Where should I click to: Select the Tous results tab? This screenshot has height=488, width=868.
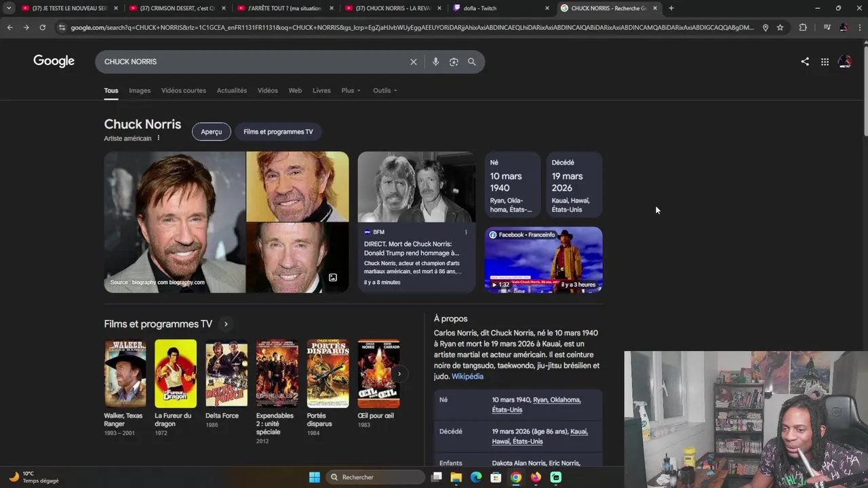[111, 90]
